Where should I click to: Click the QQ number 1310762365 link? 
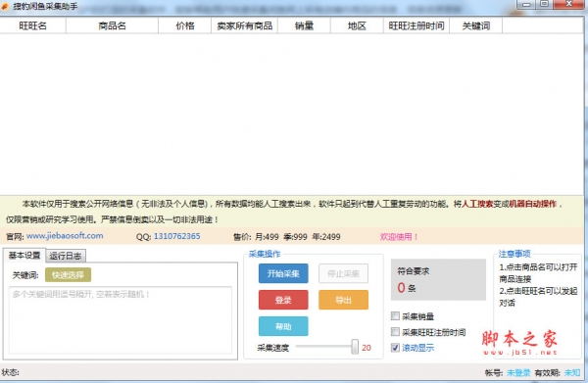tap(176, 236)
